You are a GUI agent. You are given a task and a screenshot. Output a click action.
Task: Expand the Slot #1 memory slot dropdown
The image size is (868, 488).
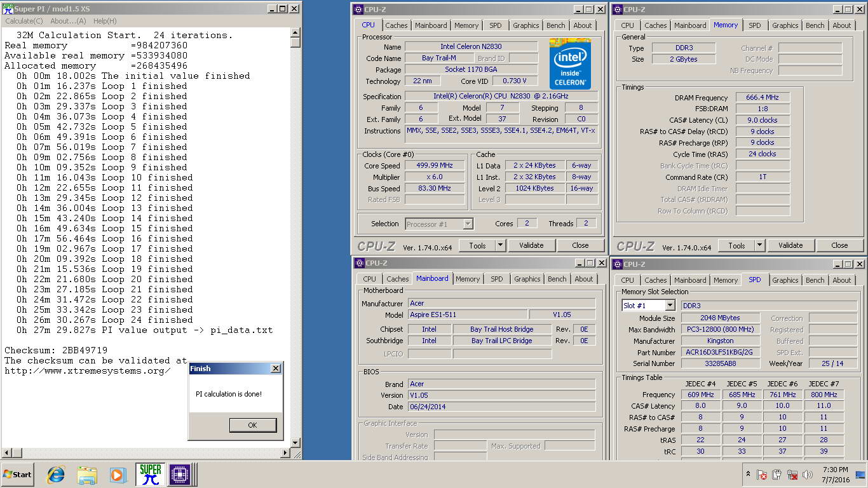(670, 306)
